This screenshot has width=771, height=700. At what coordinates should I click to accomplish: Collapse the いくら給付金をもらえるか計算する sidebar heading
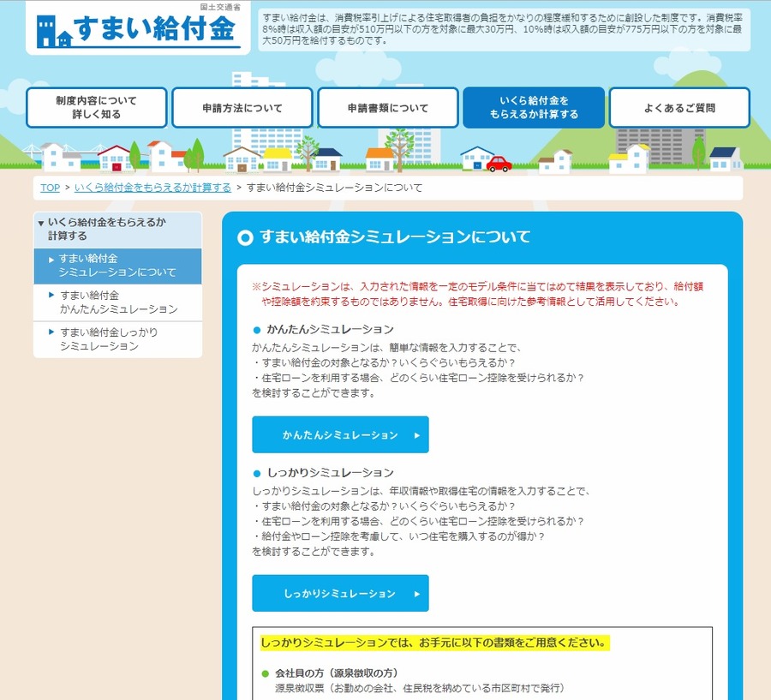(117, 230)
